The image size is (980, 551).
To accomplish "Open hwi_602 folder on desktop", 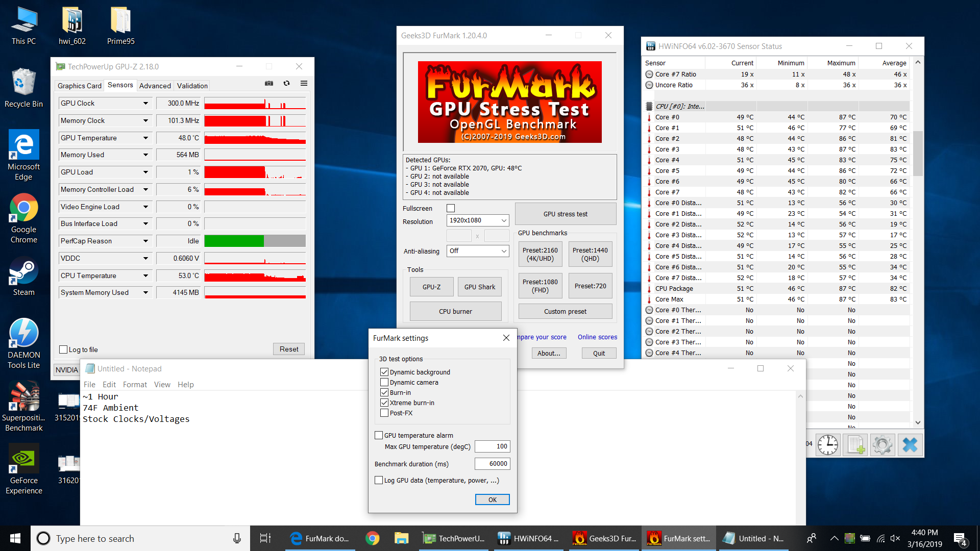I will tap(72, 26).
